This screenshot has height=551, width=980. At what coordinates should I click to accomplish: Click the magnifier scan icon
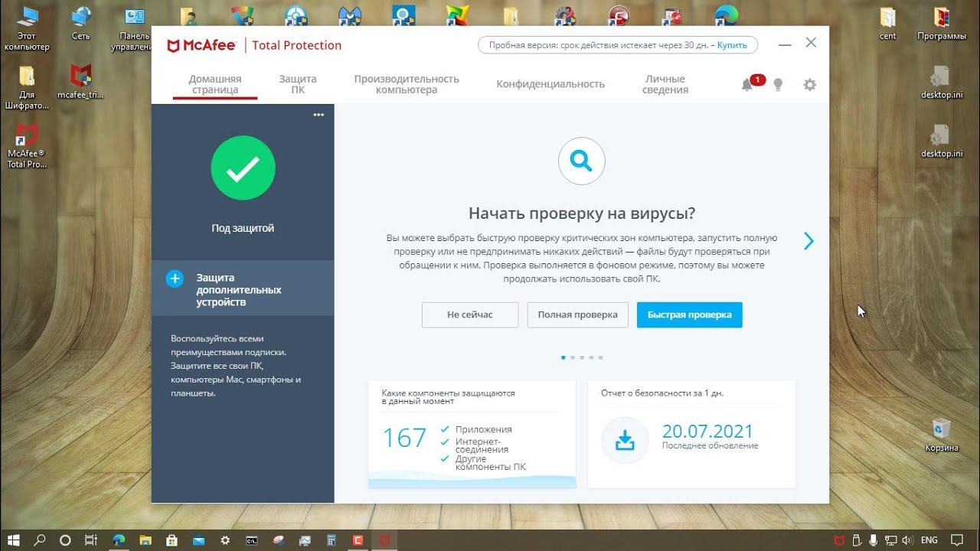tap(582, 161)
